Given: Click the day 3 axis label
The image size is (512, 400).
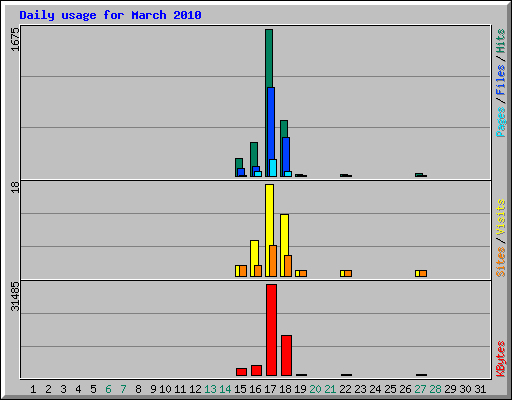Looking at the screenshot, I should click(63, 389).
